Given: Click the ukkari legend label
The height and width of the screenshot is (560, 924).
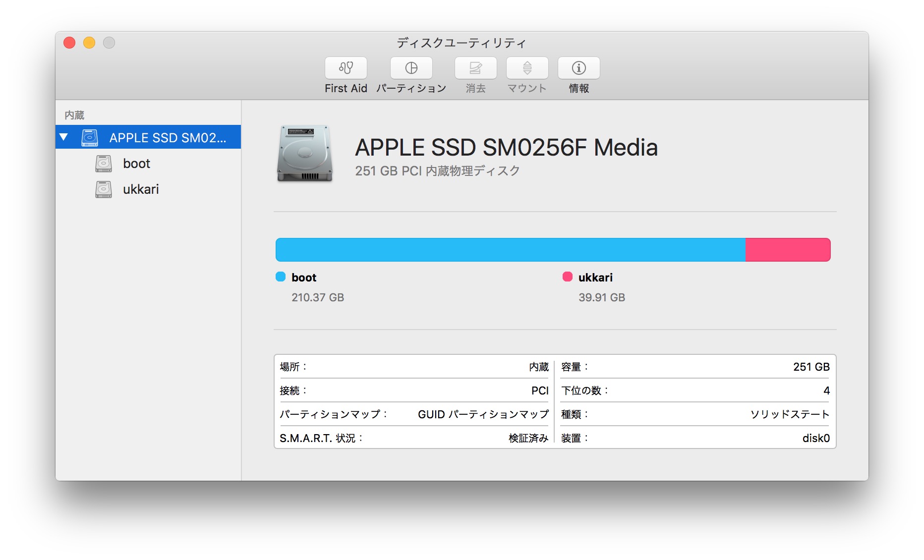Looking at the screenshot, I should (x=595, y=278).
